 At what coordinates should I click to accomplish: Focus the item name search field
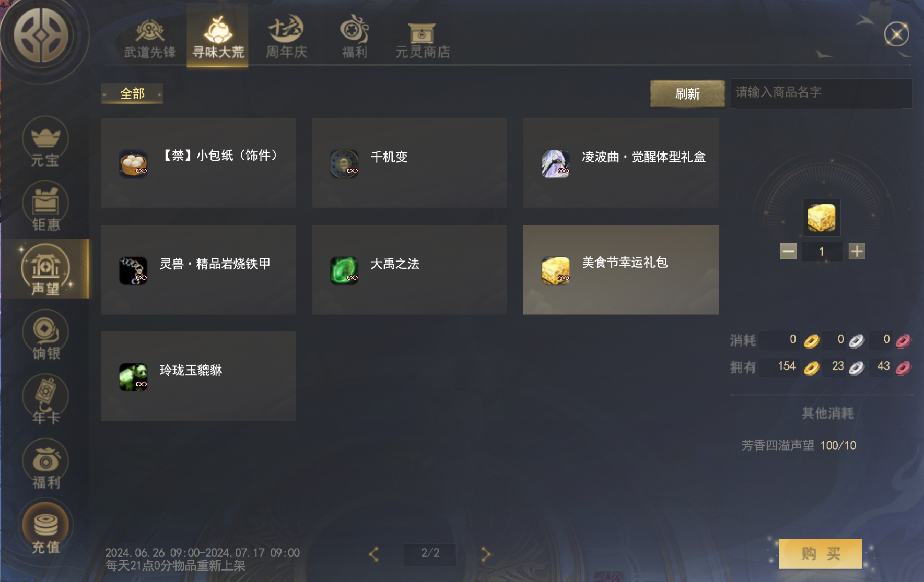pyautogui.click(x=821, y=93)
